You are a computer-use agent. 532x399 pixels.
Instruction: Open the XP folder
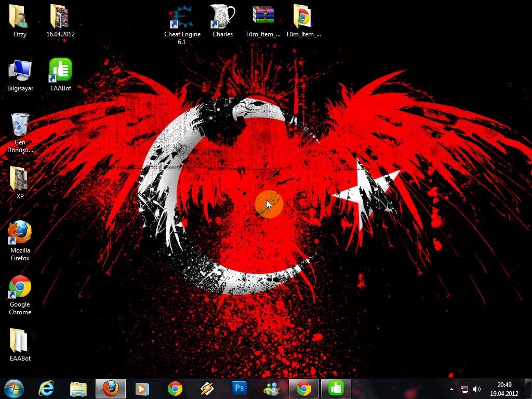click(20, 182)
